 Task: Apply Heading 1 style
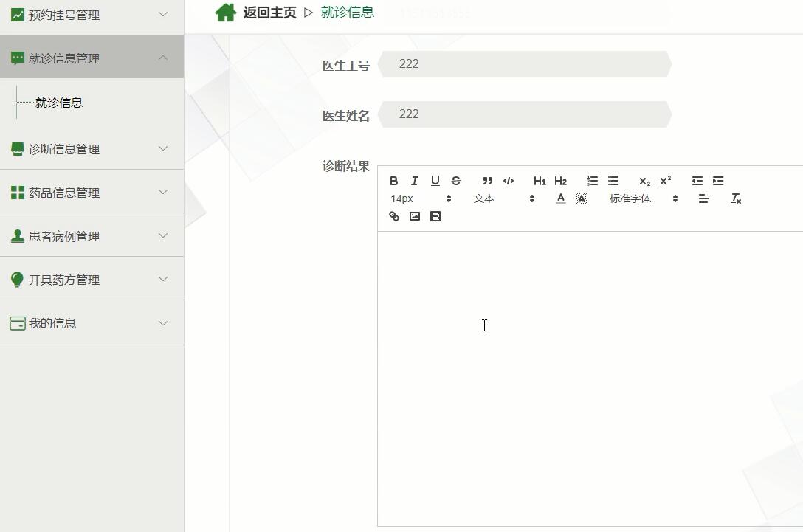[540, 181]
